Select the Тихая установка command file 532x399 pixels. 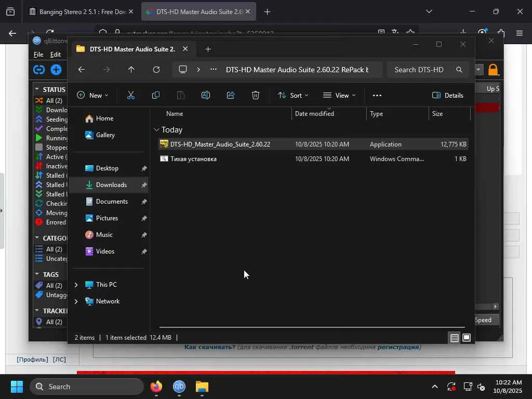(x=313, y=159)
